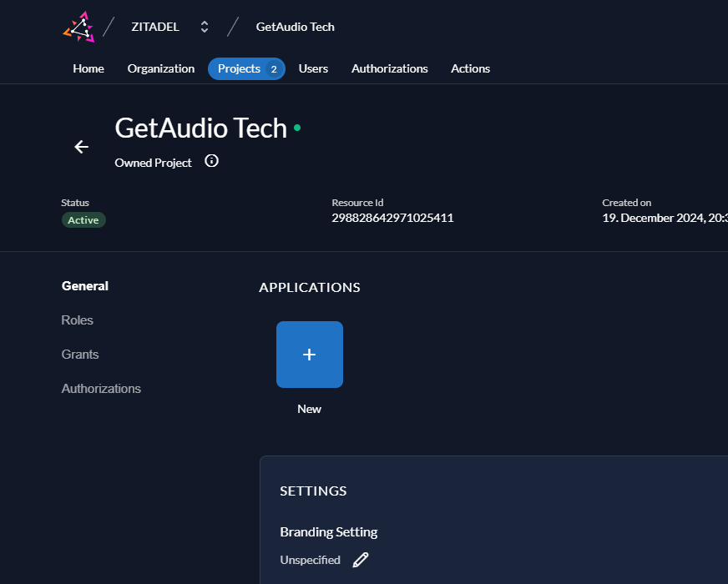This screenshot has height=584, width=728.
Task: Edit Branding Setting with pencil icon
Action: [361, 560]
